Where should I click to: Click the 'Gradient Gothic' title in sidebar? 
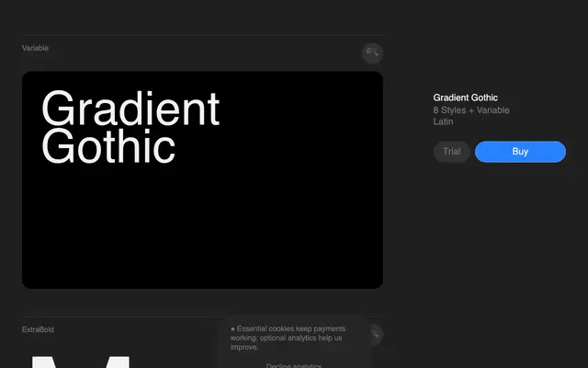point(466,98)
